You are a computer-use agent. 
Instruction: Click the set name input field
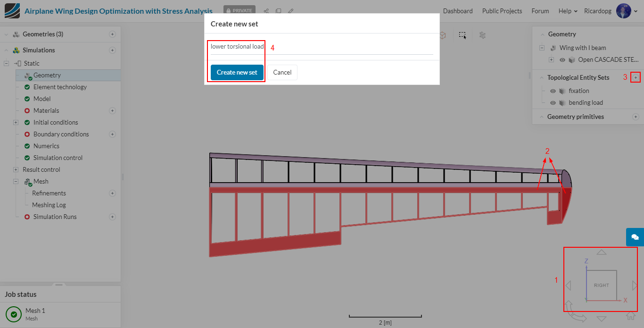(322, 47)
